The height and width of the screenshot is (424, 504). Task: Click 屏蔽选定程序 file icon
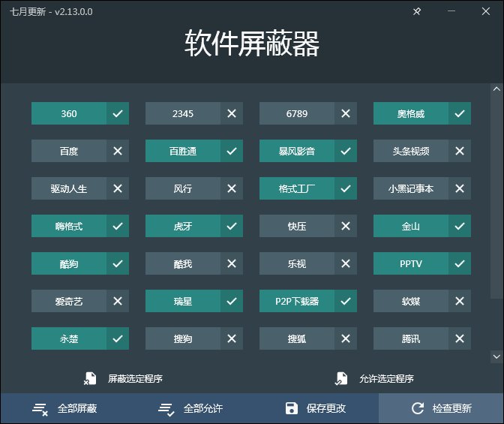coord(90,378)
